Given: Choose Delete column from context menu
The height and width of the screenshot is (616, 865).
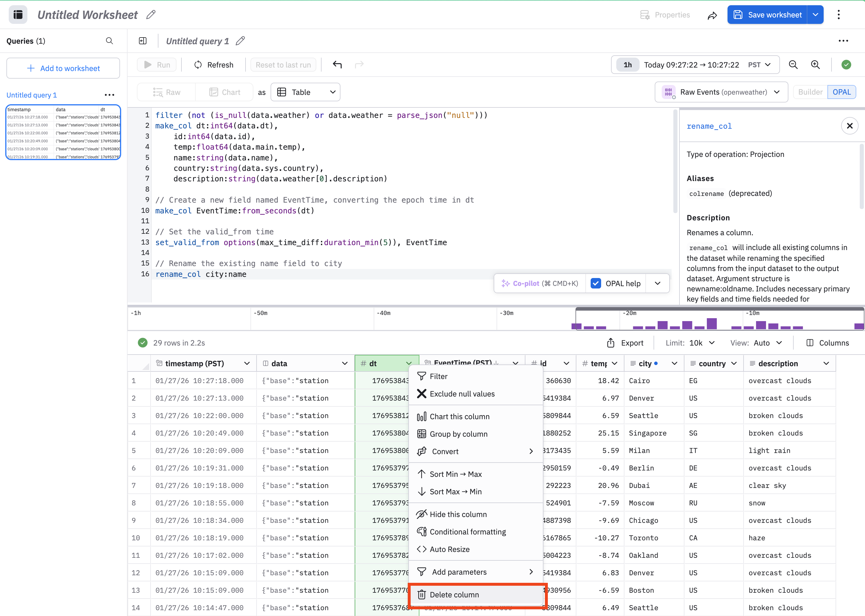Looking at the screenshot, I should [x=454, y=595].
